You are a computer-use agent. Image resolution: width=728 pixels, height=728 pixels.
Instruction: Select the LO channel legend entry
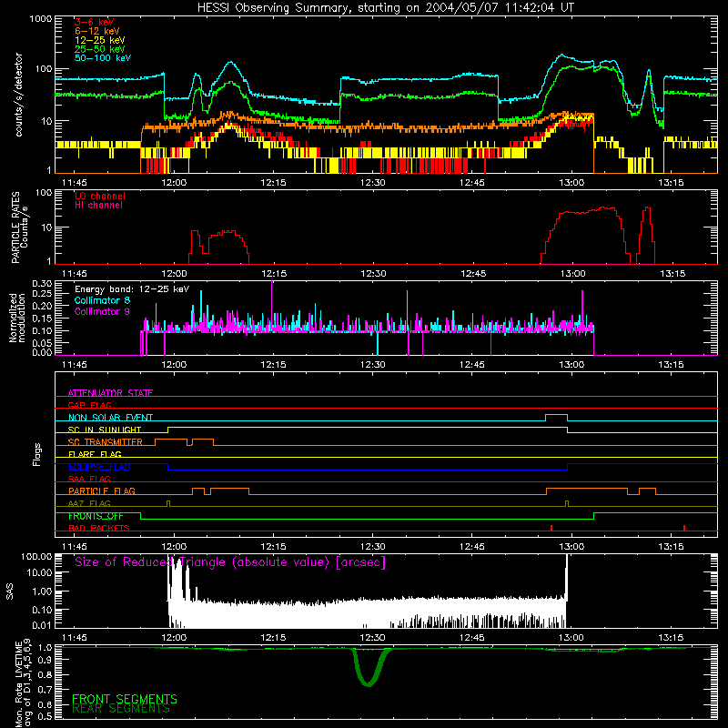(100, 196)
